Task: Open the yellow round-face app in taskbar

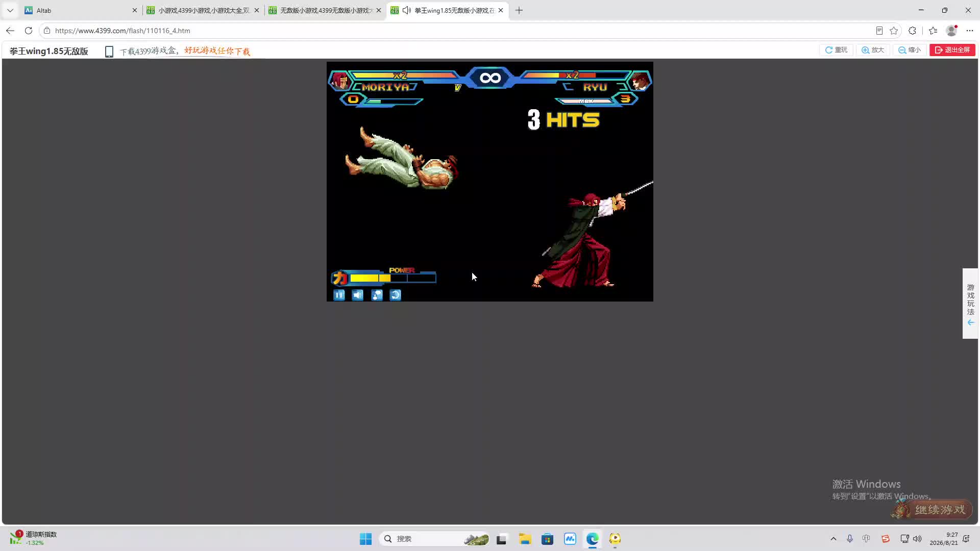Action: tap(615, 539)
